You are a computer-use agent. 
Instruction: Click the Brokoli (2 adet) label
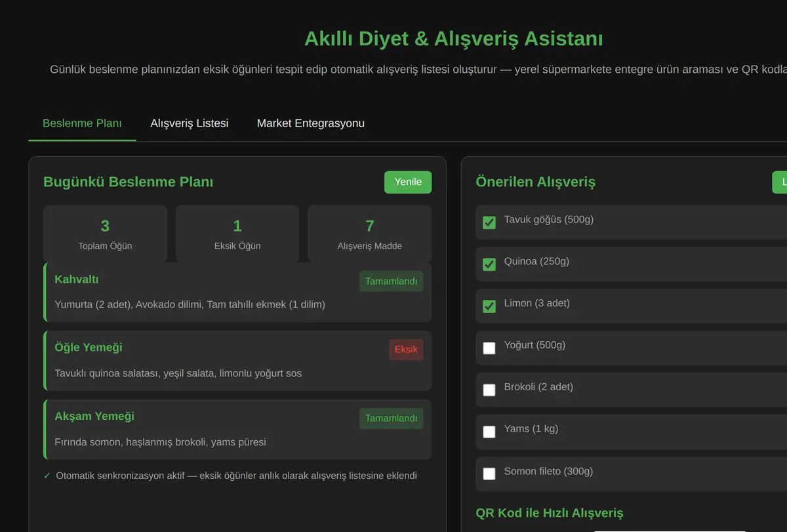tap(538, 387)
